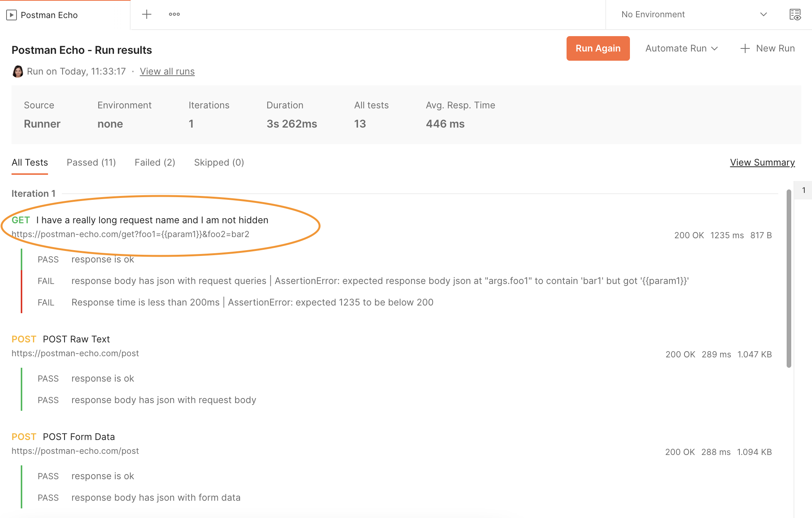This screenshot has height=518, width=812.
Task: Open a new tab with the plus icon
Action: 146,15
